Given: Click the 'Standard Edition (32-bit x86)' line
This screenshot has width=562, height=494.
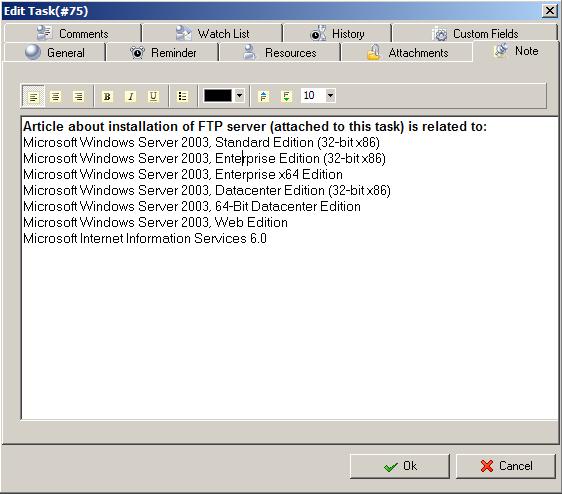Looking at the screenshot, I should 201,142.
